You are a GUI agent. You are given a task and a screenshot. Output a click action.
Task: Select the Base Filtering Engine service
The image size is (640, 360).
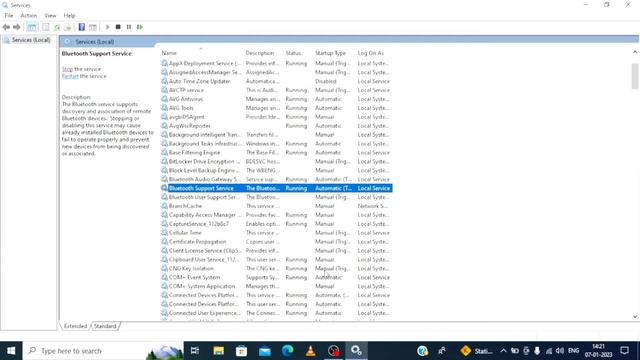[276, 153]
